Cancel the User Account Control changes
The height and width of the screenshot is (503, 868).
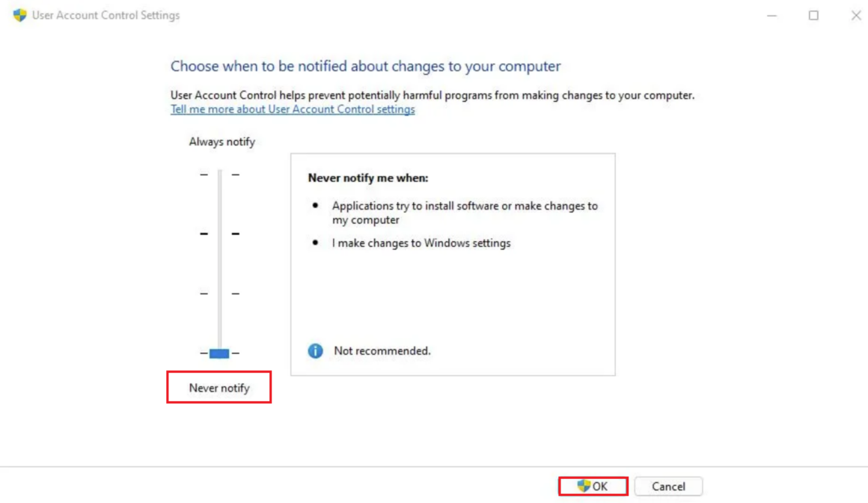pyautogui.click(x=667, y=486)
